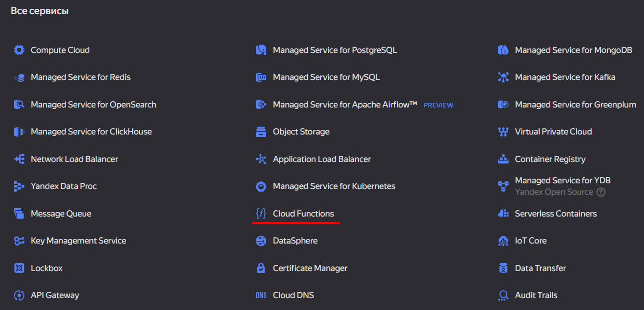Click the Certificate Manager lock icon

coord(261,268)
